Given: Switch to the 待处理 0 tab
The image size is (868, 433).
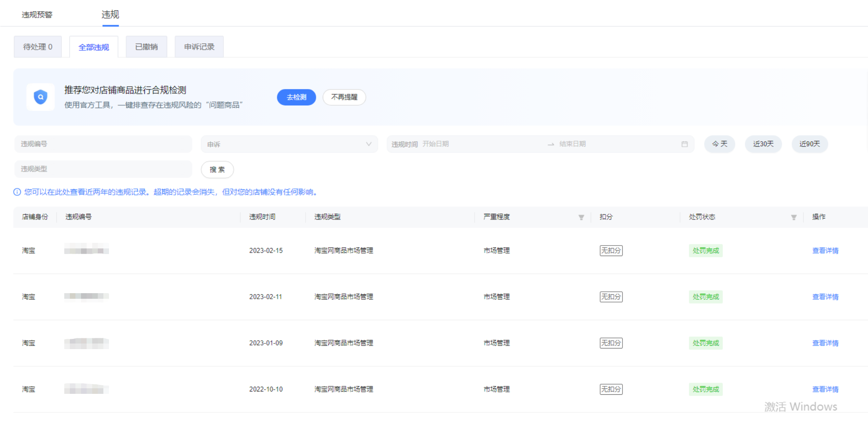Looking at the screenshot, I should [38, 47].
